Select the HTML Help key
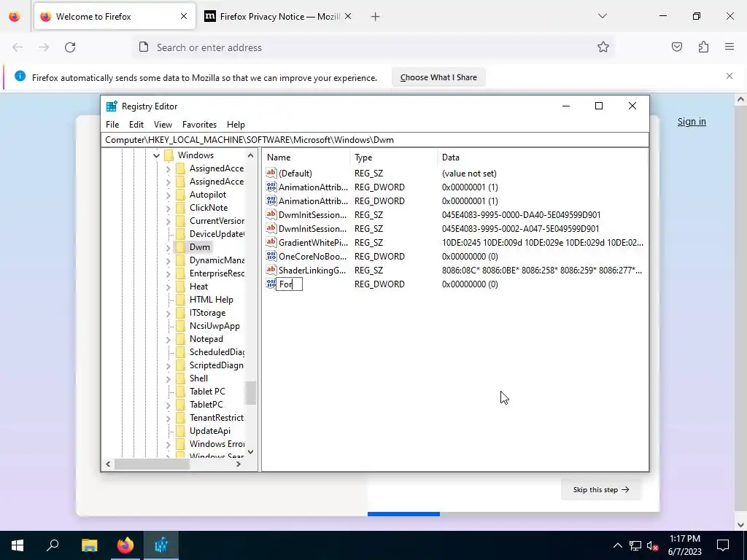 tap(211, 300)
